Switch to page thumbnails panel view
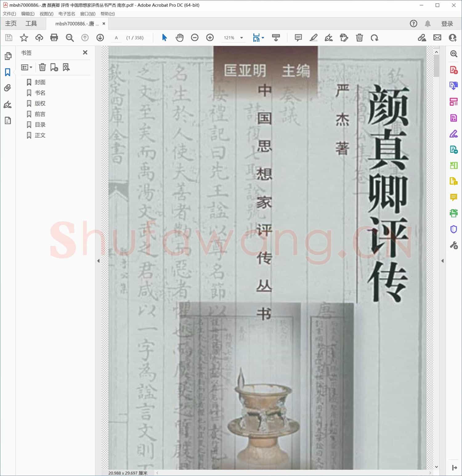 [x=8, y=56]
